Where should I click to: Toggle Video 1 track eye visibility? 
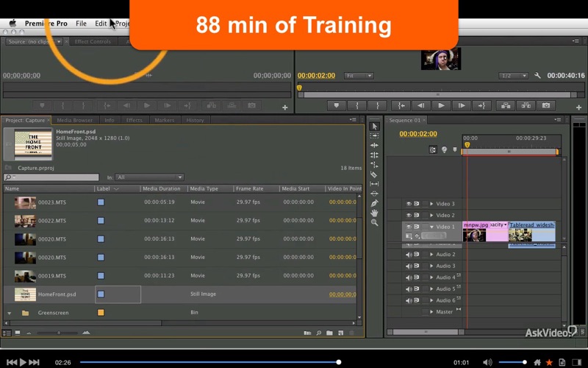click(x=409, y=227)
